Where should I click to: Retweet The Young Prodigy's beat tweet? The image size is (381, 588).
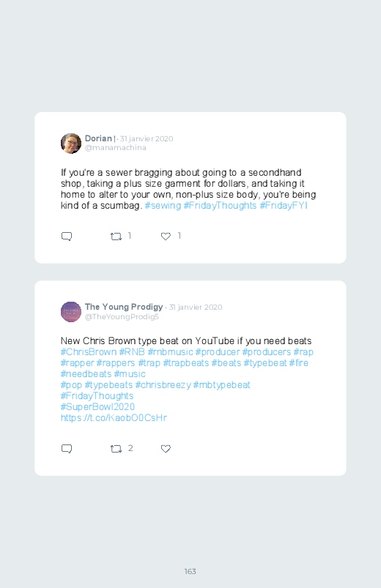click(116, 449)
